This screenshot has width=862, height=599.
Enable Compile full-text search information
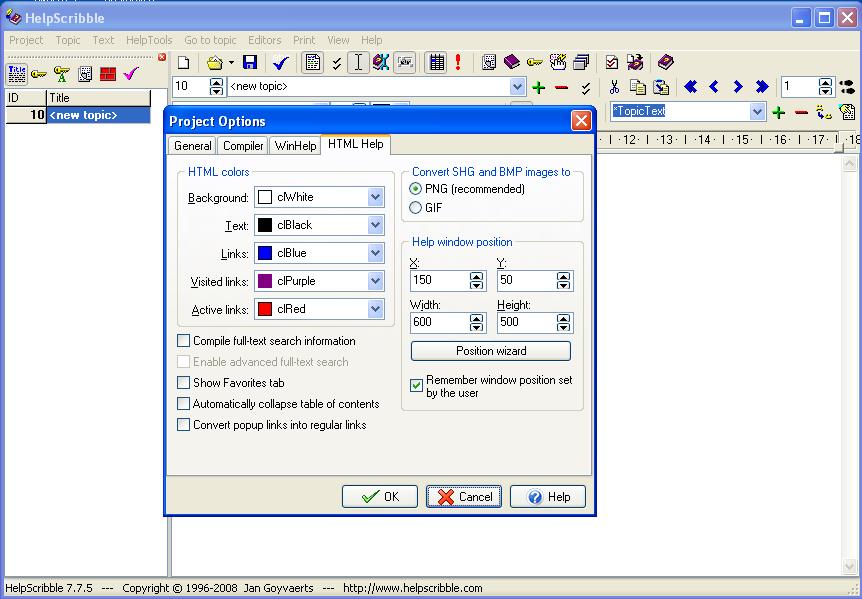point(184,341)
